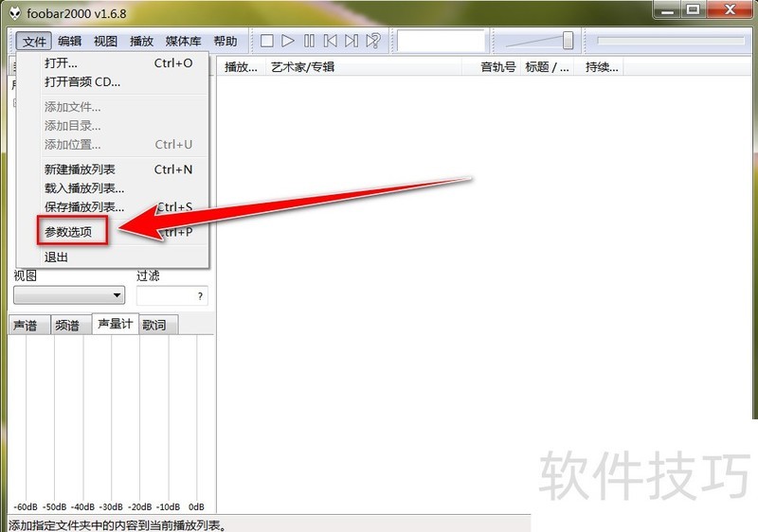Viewport: 758px width, 532px height.
Task: Switch to the 声量计 tab
Action: coord(115,324)
